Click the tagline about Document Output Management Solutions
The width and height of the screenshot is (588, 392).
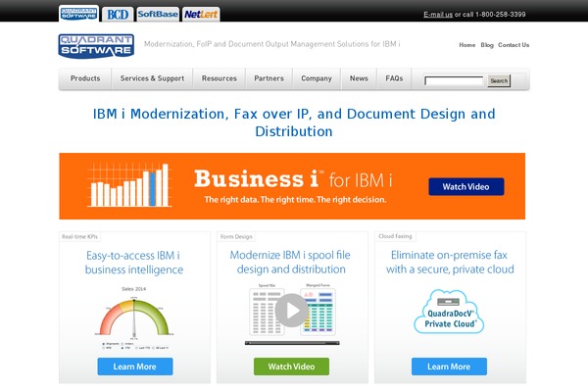[272, 44]
